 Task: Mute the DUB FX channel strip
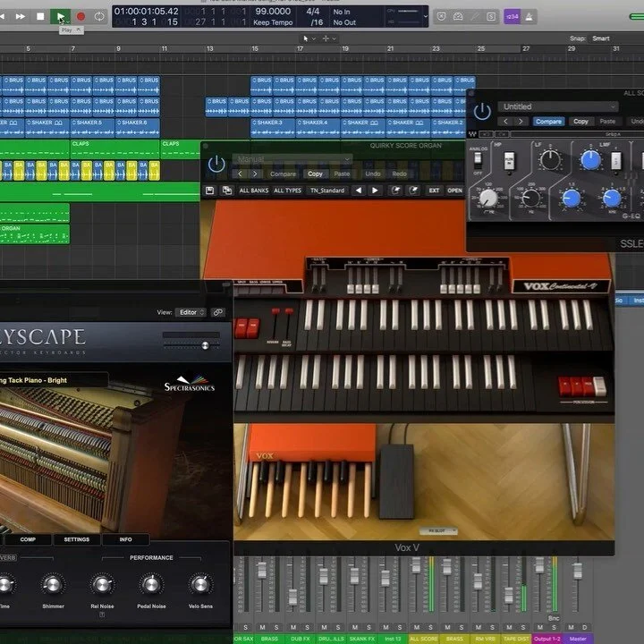click(x=293, y=627)
